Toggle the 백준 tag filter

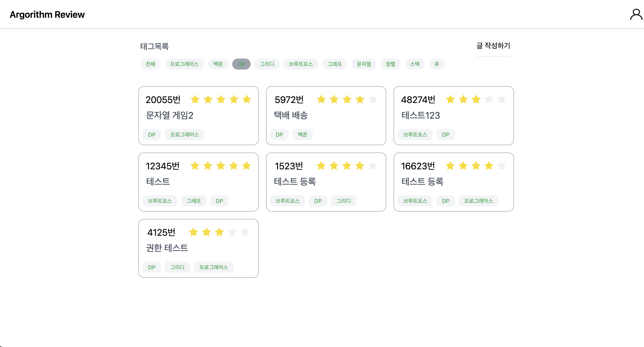218,64
